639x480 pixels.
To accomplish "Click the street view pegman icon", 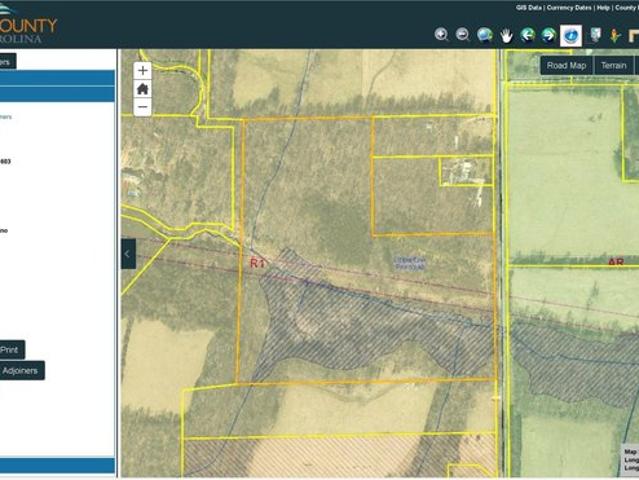I will pyautogui.click(x=615, y=35).
